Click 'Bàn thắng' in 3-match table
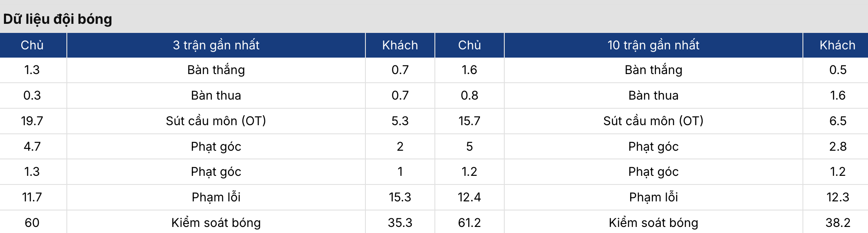Screen dimensions: 868x233 pyautogui.click(x=216, y=70)
